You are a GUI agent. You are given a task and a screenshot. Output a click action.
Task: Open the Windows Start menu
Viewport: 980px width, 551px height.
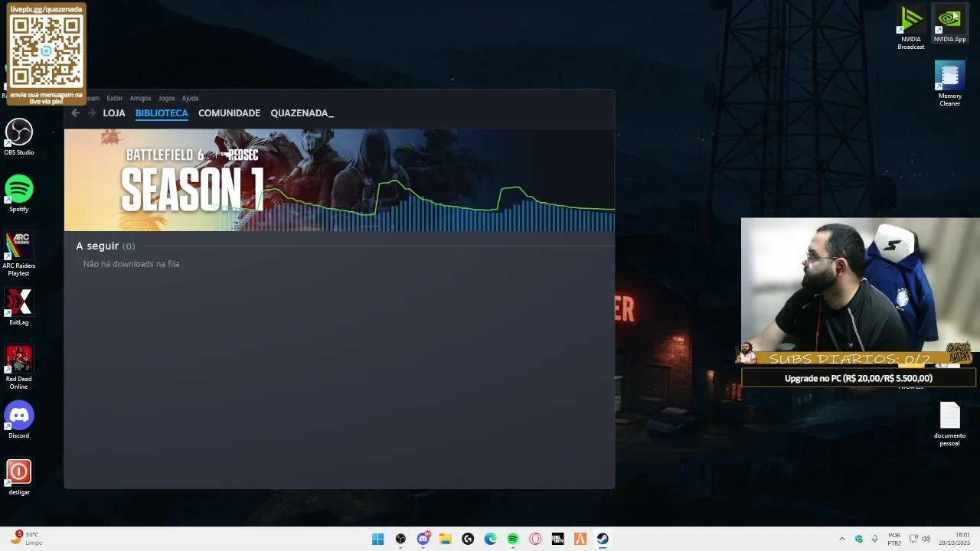(x=378, y=539)
